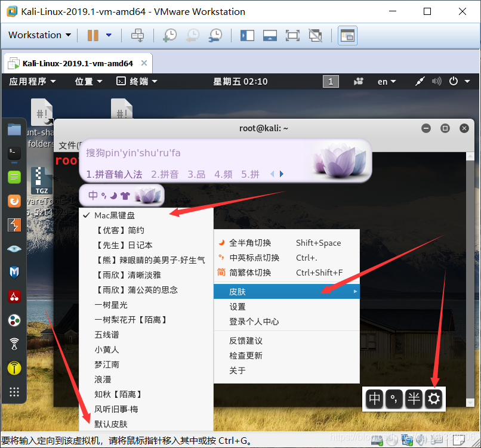Open the 终端 app menu
This screenshot has height=448, width=481.
137,82
